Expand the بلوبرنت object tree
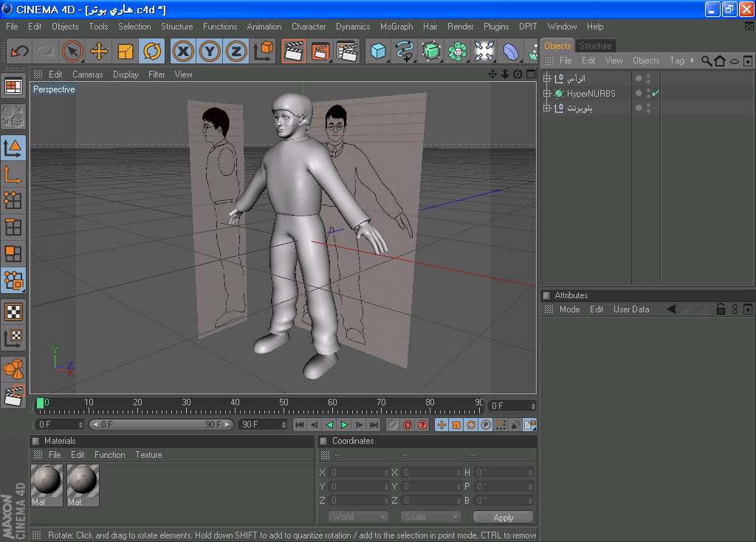The width and height of the screenshot is (756, 542). coord(547,108)
